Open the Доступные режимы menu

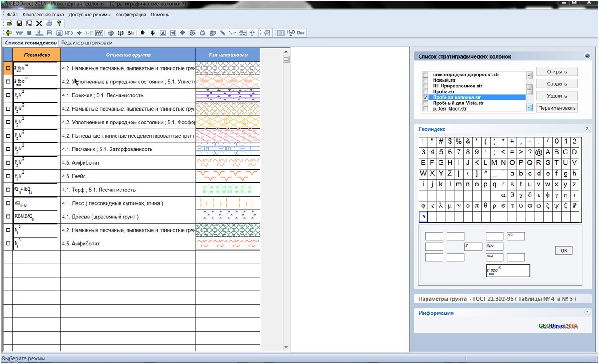(x=89, y=15)
